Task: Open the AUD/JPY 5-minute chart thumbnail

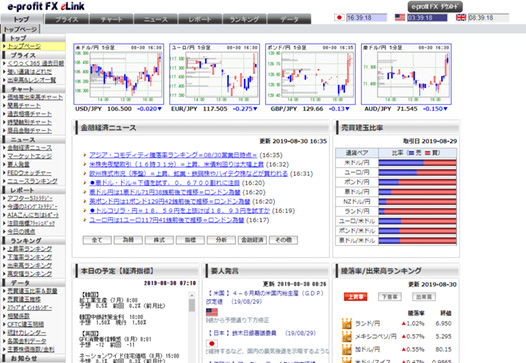Action: pos(406,74)
